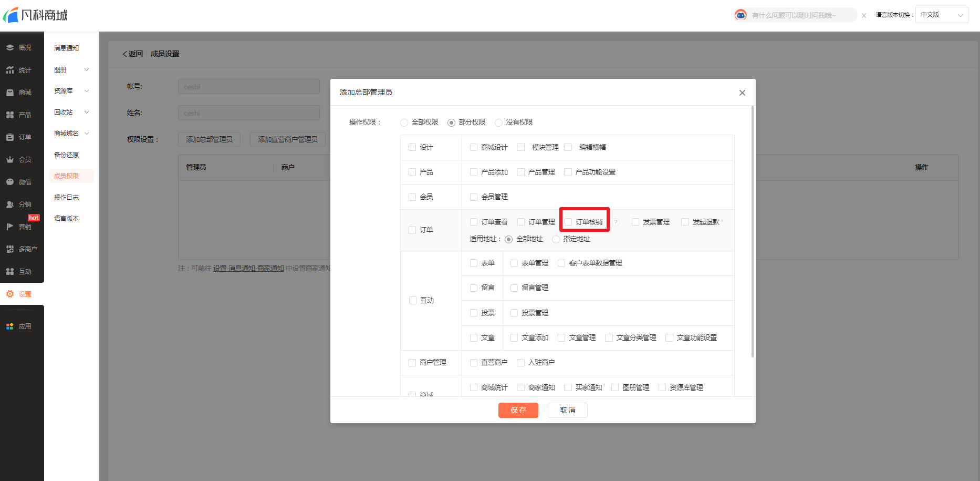This screenshot has height=481, width=980.
Task: Open the 消息通知 settings menu item
Action: pos(67,48)
